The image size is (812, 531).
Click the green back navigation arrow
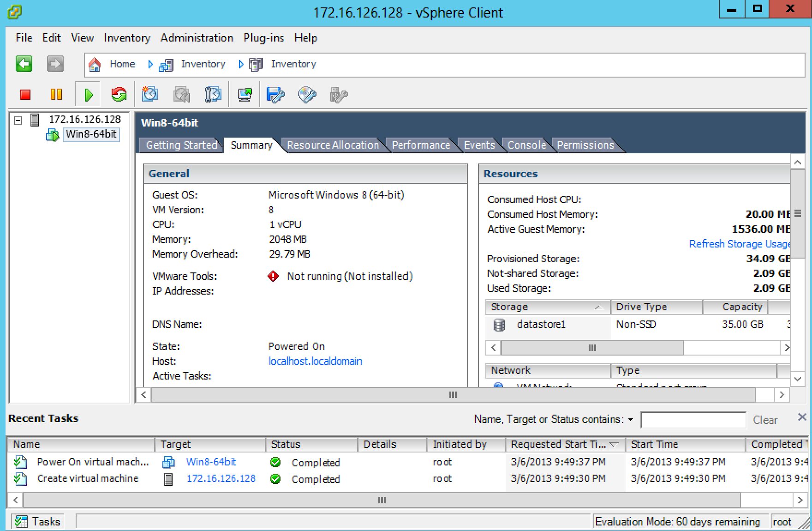click(24, 64)
